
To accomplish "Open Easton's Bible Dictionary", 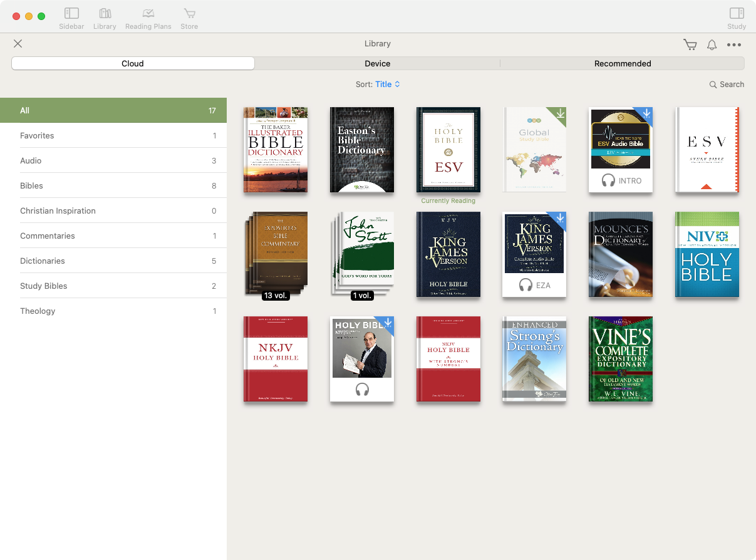I will 362,150.
